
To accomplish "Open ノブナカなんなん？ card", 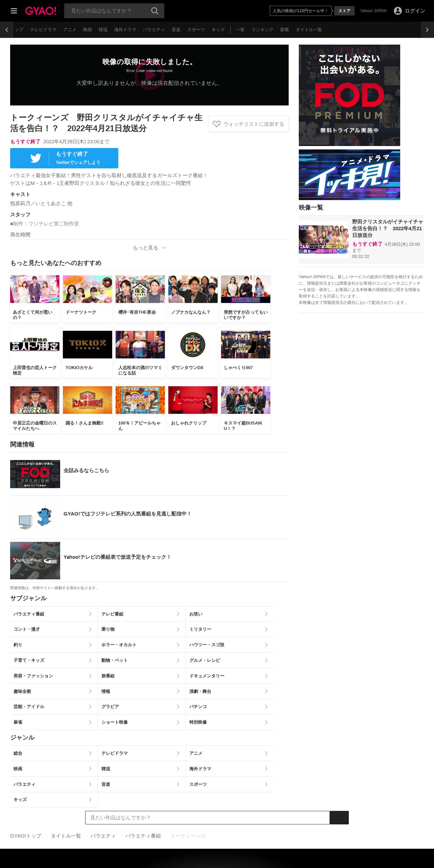I will click(x=193, y=297).
